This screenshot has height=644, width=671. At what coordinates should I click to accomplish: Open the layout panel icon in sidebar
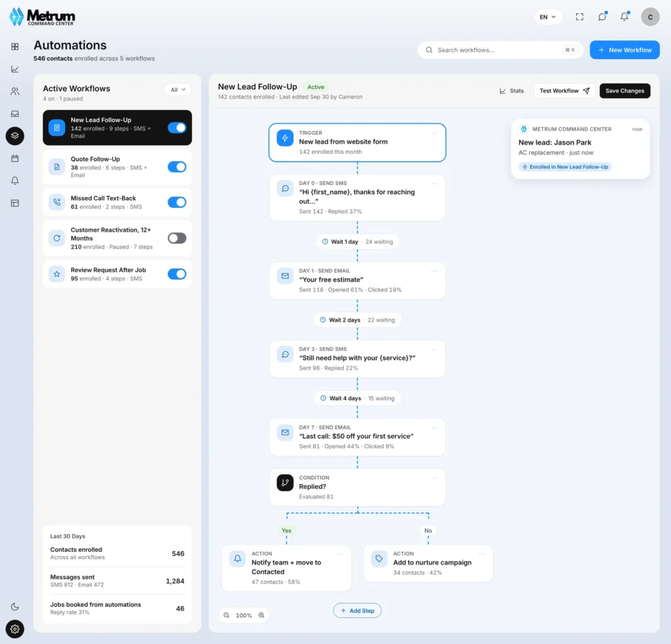pyautogui.click(x=15, y=203)
